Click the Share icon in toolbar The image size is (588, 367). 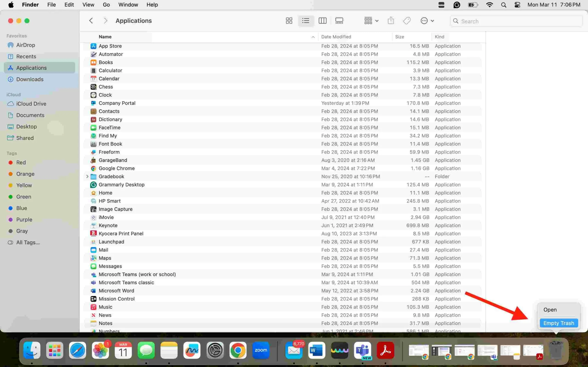pyautogui.click(x=391, y=21)
